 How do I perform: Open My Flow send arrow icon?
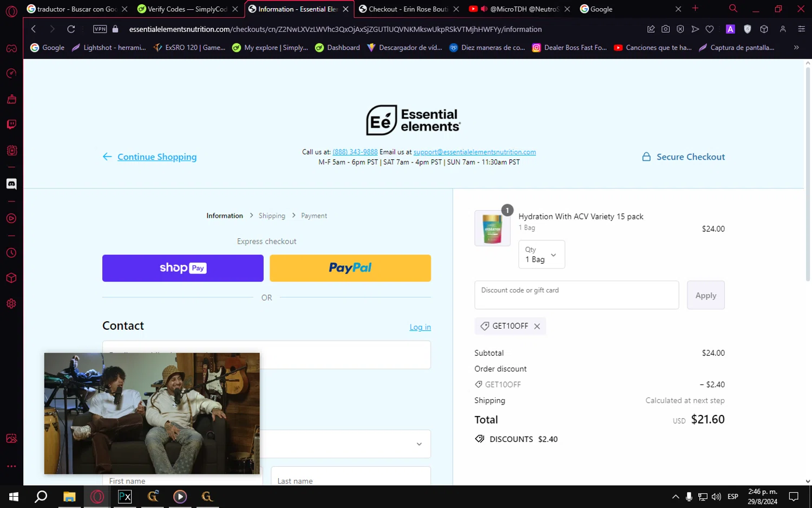[695, 29]
